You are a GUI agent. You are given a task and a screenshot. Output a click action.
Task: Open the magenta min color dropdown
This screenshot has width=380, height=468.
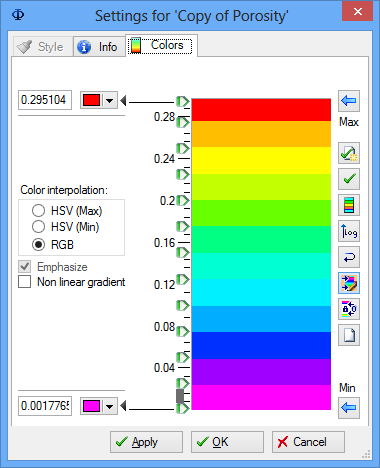110,406
